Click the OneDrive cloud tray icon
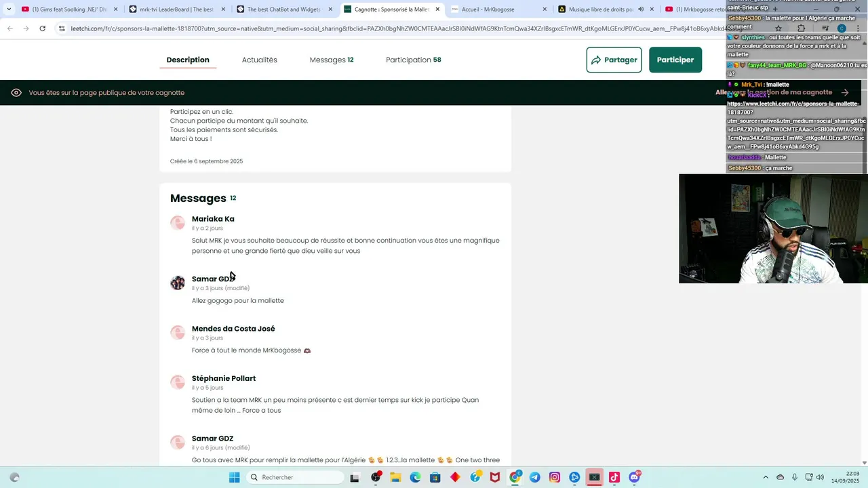 pos(780,477)
